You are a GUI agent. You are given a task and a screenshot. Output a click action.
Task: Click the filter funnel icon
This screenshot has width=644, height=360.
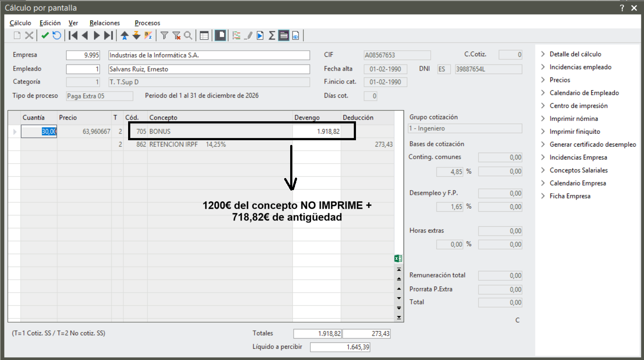pos(164,36)
